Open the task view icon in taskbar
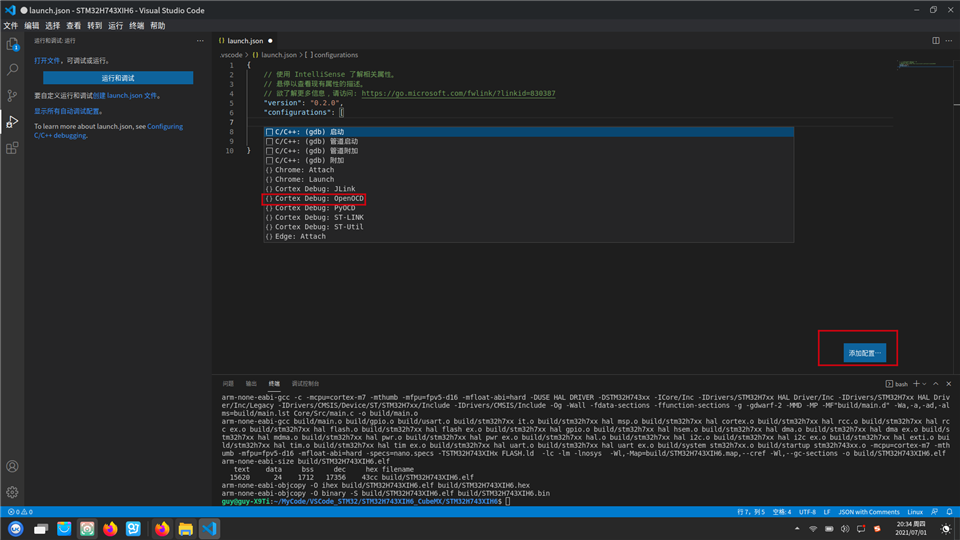The width and height of the screenshot is (960, 540). point(41,529)
